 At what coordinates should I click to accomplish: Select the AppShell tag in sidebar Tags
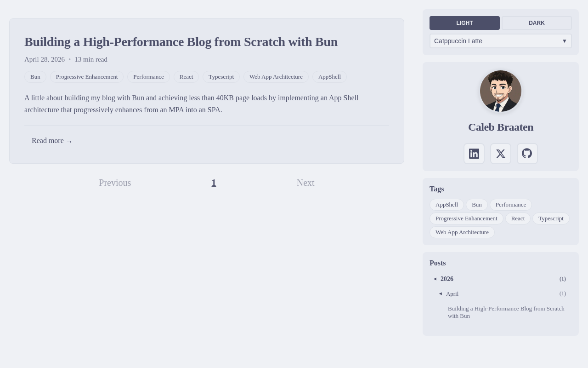[x=447, y=205]
